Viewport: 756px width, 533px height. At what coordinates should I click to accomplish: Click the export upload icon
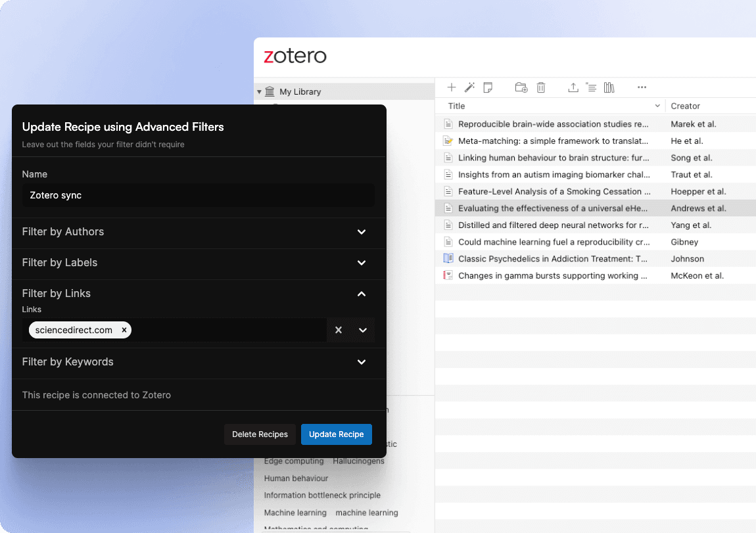(x=573, y=87)
